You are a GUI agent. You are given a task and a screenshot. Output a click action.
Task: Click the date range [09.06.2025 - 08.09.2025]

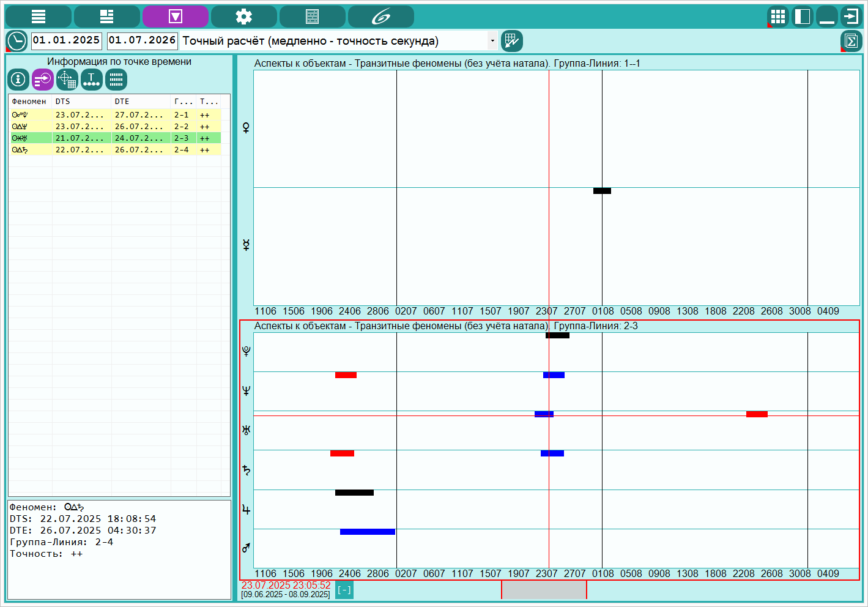point(286,594)
